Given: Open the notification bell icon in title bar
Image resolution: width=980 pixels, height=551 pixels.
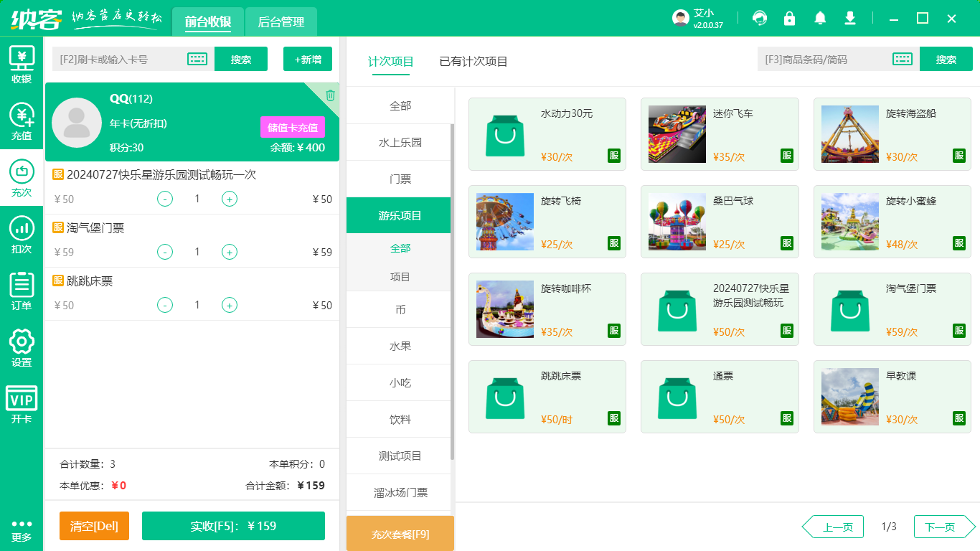Looking at the screenshot, I should 820,18.
